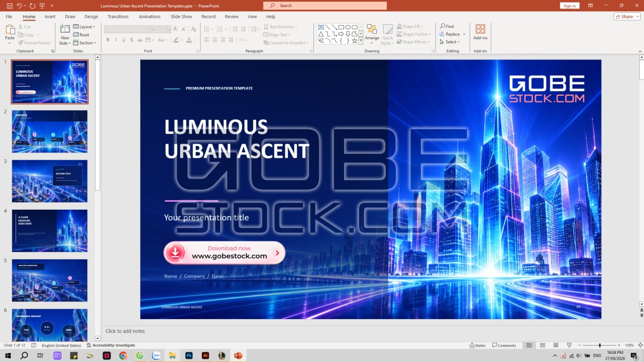
Task: Open Drawing group dialog launcher
Action: pos(433,51)
